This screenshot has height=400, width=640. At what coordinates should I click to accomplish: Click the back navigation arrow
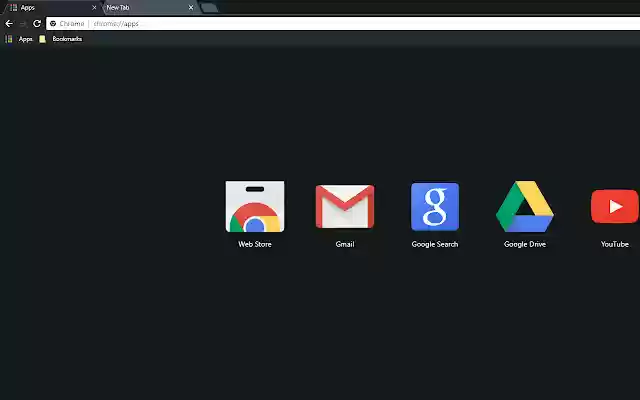(x=9, y=24)
